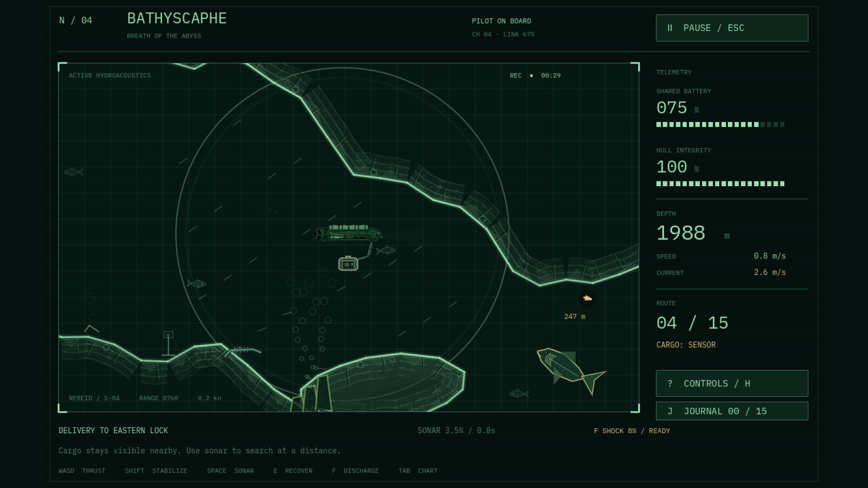The width and height of the screenshot is (868, 488).
Task: Click the 1988 depth reading
Action: (x=681, y=233)
